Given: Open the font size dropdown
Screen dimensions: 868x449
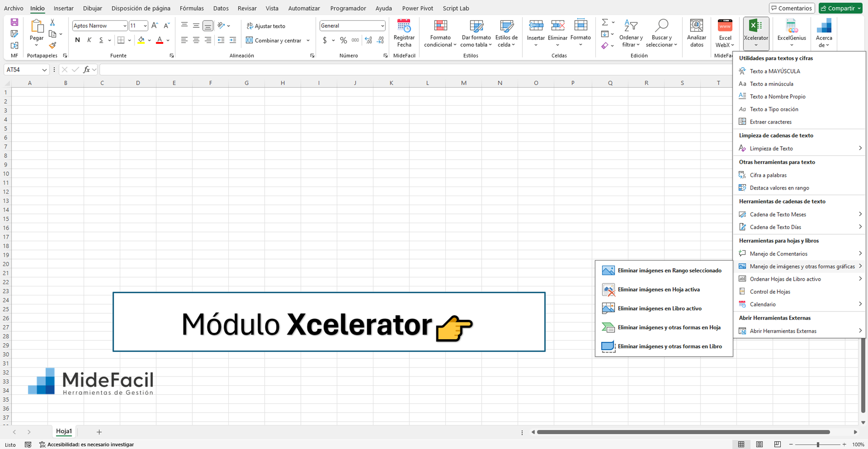Looking at the screenshot, I should [145, 26].
